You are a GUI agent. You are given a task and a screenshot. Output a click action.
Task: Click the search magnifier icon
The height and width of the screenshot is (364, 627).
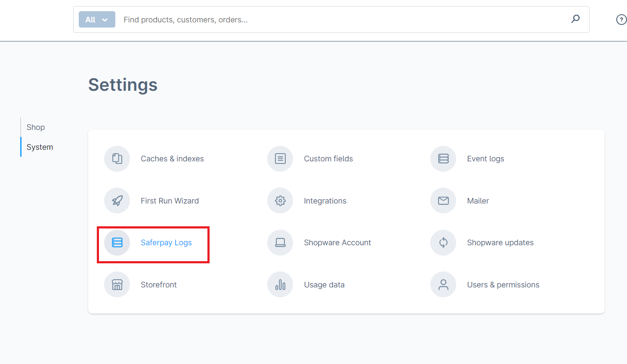click(x=575, y=19)
